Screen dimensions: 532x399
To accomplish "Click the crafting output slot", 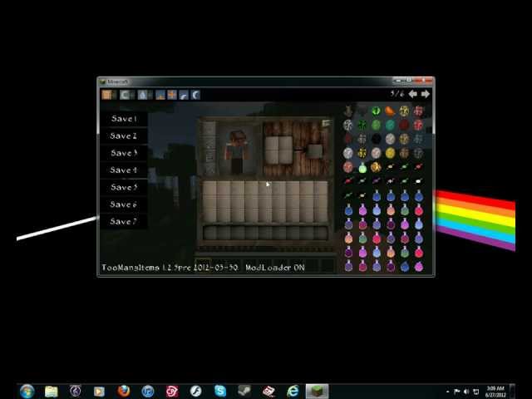I will [x=315, y=151].
